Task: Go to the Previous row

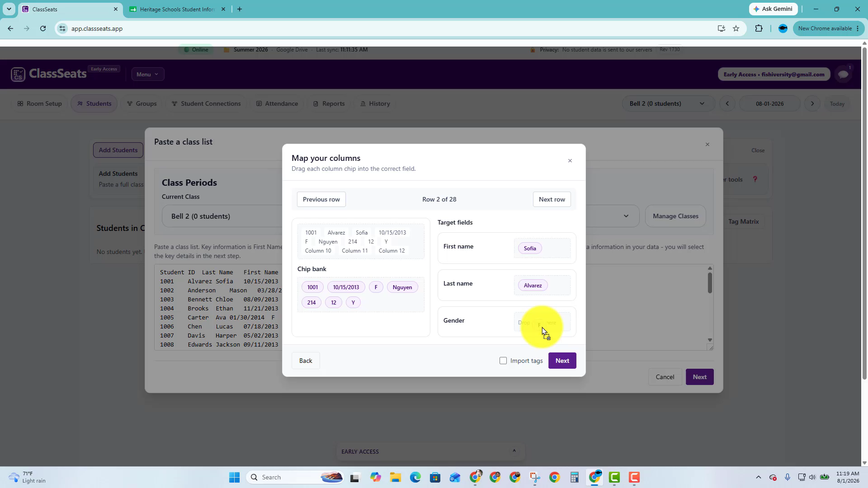Action: pos(321,199)
